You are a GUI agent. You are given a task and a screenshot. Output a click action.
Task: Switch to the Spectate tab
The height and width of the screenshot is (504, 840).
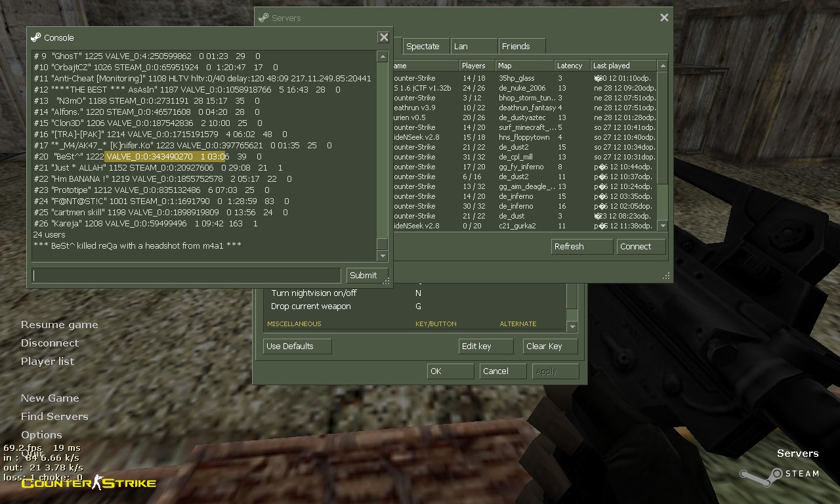(423, 46)
